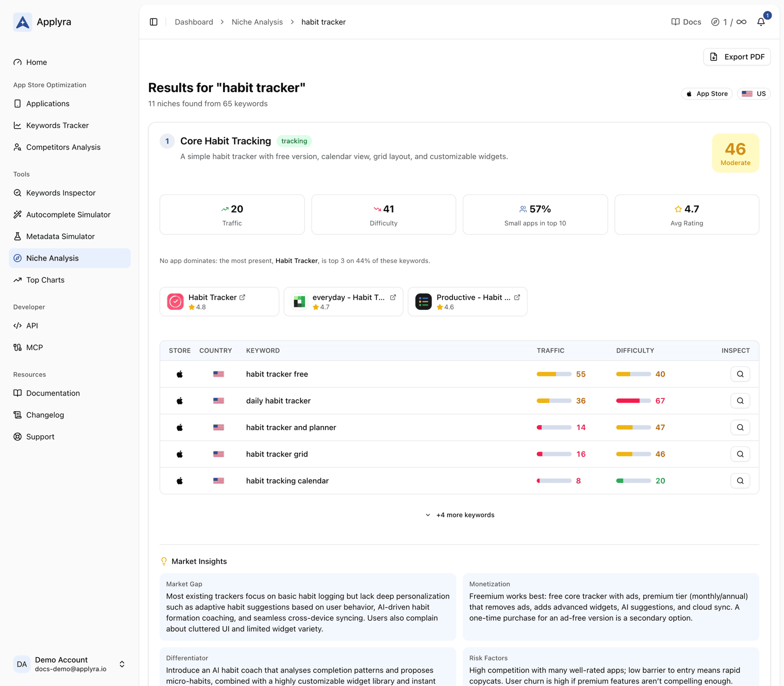
Task: Click the Traffic 20 stat card
Action: click(232, 214)
